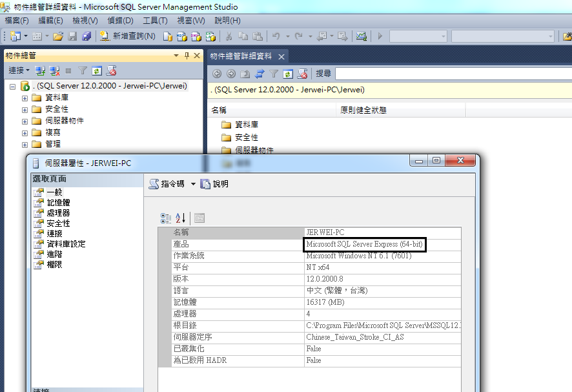The height and width of the screenshot is (392, 572).
Task: Select 記憶體 page in server properties
Action: pos(58,203)
